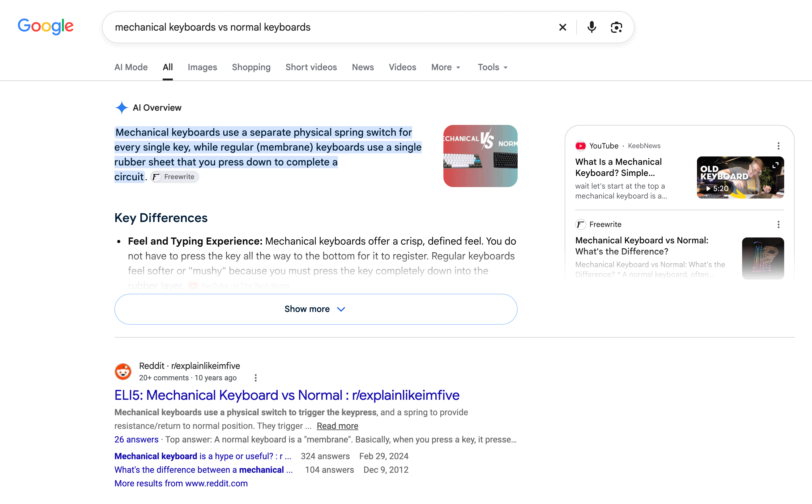Play the OLD KEYBOARD video thumbnail
Viewport: 812px width, 504px height.
[x=740, y=177]
